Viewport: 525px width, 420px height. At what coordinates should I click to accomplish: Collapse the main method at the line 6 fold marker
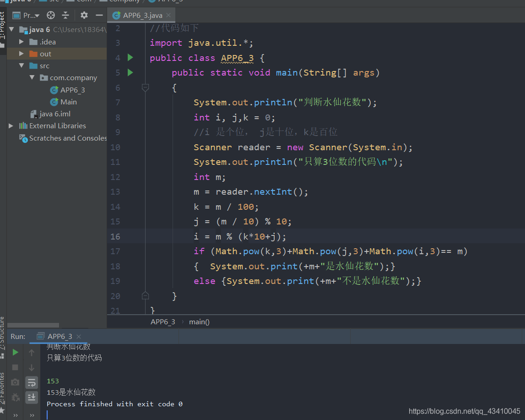point(145,88)
